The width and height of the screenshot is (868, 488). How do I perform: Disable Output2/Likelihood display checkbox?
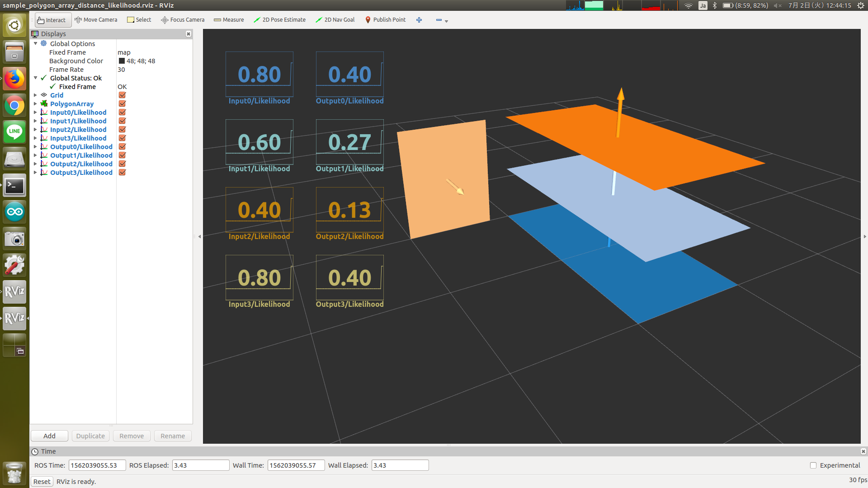pos(122,164)
